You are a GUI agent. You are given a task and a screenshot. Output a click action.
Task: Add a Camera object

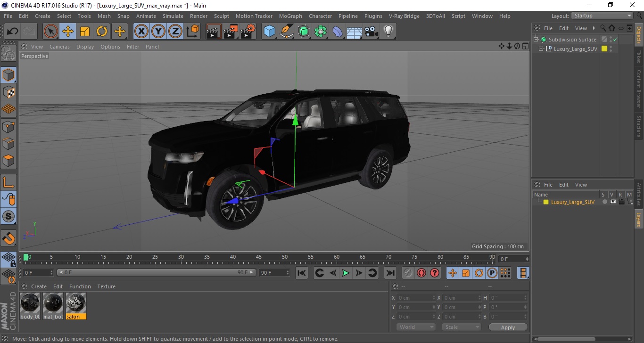[371, 32]
